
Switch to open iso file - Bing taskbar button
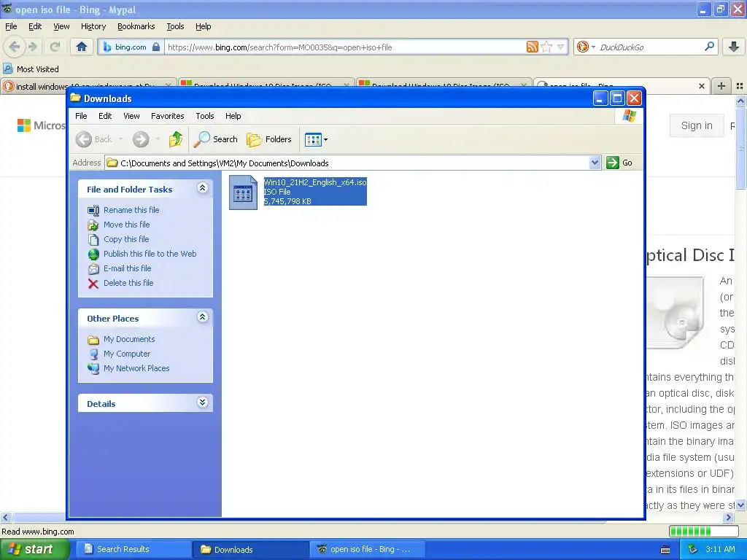[x=367, y=549]
